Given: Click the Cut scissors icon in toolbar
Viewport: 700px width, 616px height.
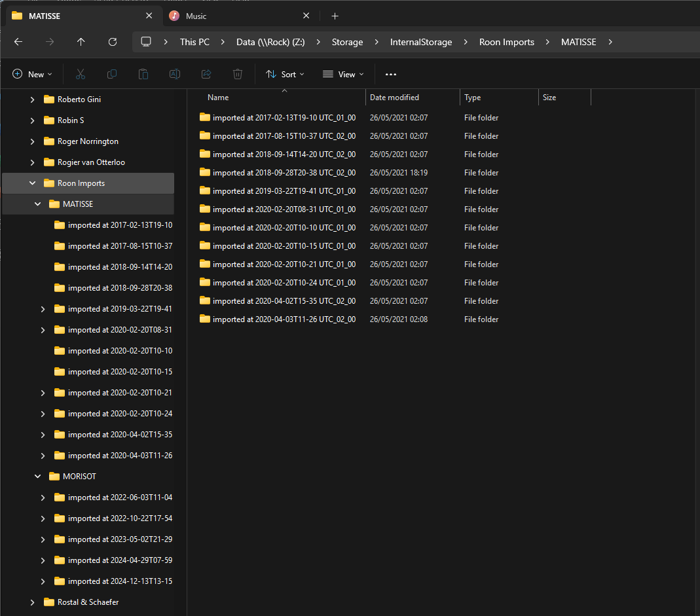Looking at the screenshot, I should [81, 74].
